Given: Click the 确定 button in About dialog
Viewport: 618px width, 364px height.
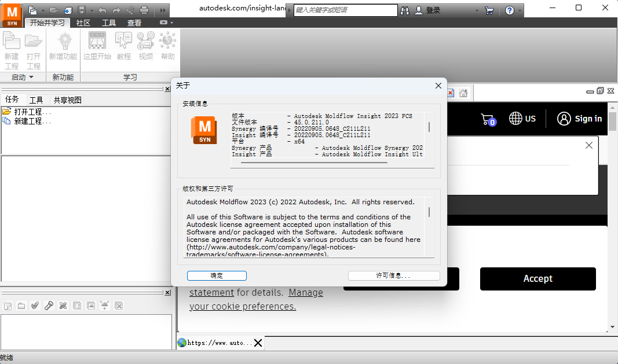Looking at the screenshot, I should [217, 276].
